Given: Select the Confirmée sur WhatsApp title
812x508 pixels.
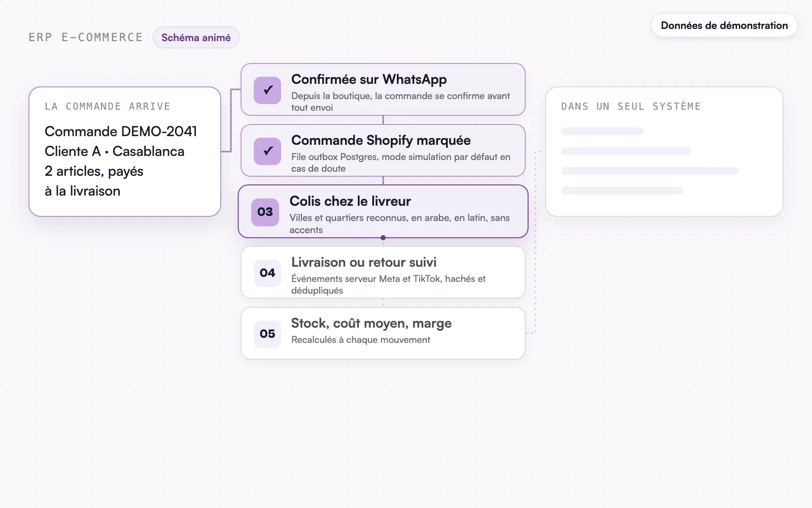Looking at the screenshot, I should [369, 79].
